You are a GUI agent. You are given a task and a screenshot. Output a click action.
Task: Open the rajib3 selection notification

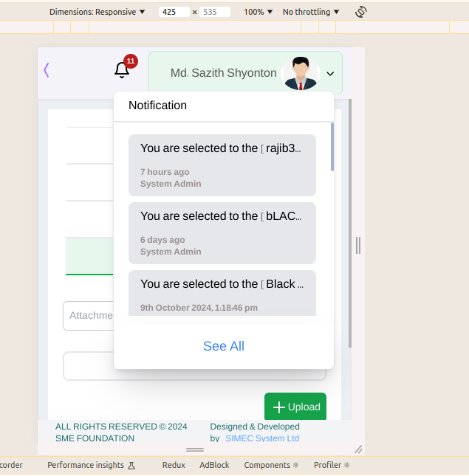pyautogui.click(x=222, y=165)
